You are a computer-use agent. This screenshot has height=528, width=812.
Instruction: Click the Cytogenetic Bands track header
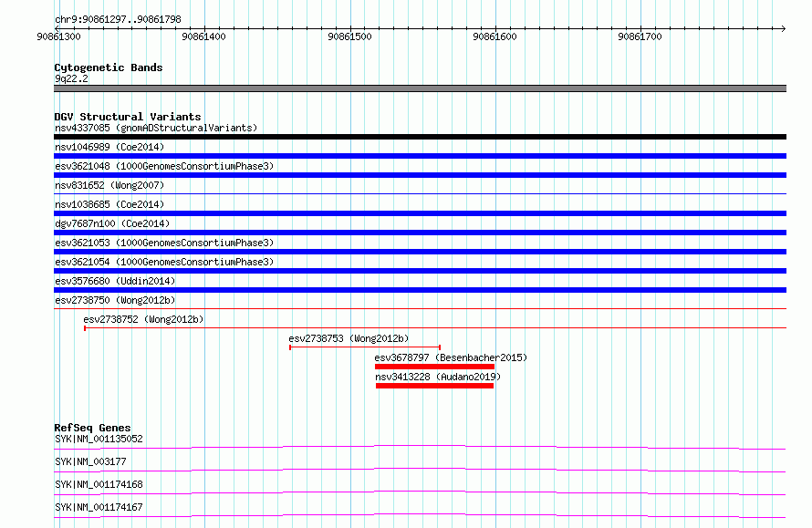109,67
